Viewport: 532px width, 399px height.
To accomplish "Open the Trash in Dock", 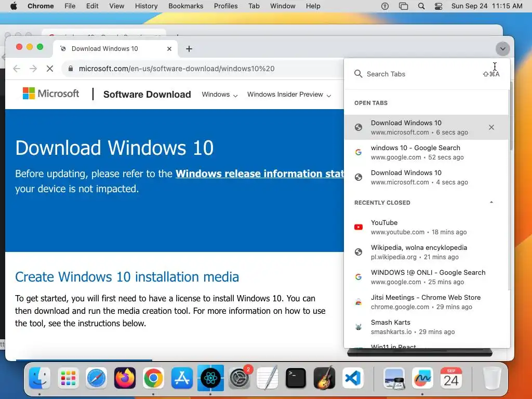I will (x=492, y=378).
